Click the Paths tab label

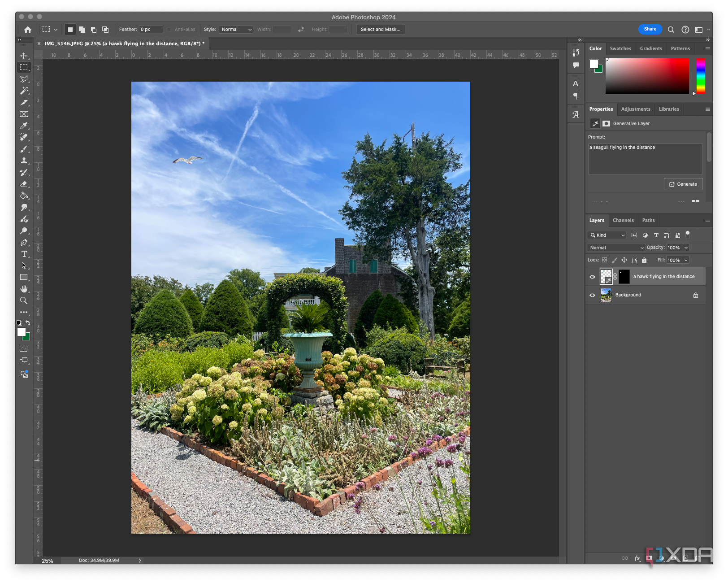pyautogui.click(x=648, y=220)
